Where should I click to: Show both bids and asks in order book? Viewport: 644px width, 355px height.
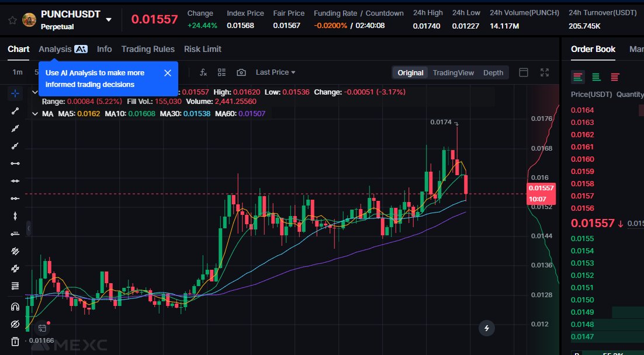[x=578, y=76]
